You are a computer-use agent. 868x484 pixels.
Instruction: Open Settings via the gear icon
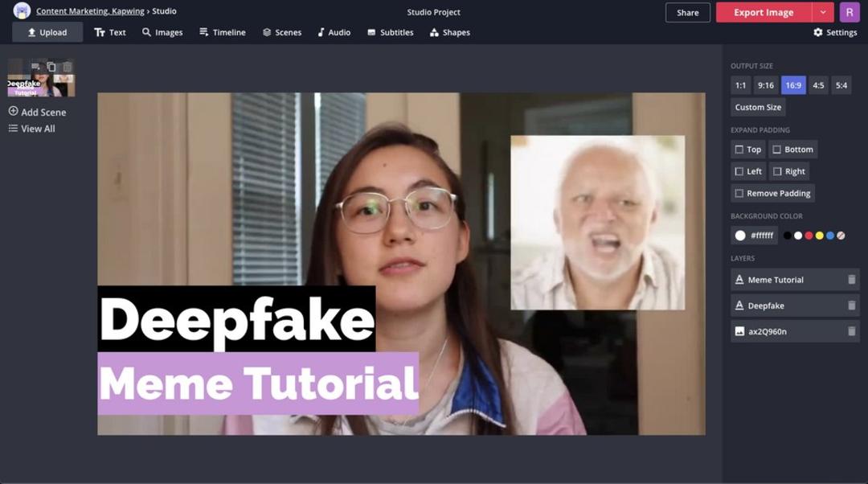(x=817, y=32)
